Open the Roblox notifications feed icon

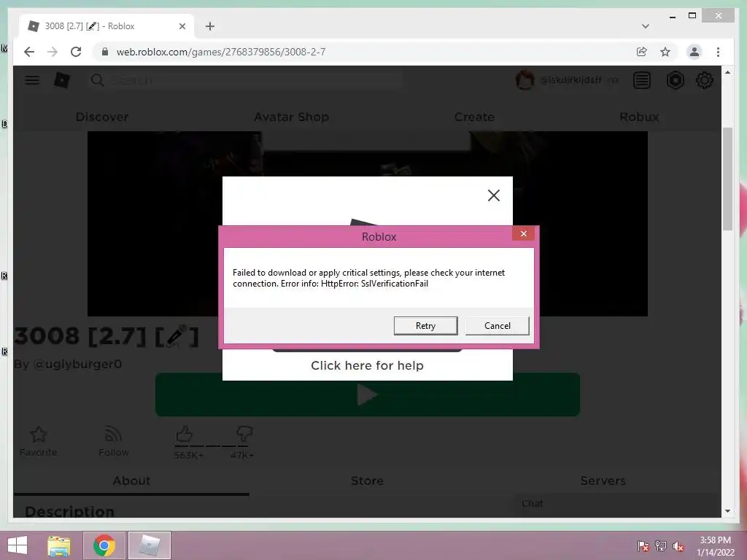[x=642, y=80]
